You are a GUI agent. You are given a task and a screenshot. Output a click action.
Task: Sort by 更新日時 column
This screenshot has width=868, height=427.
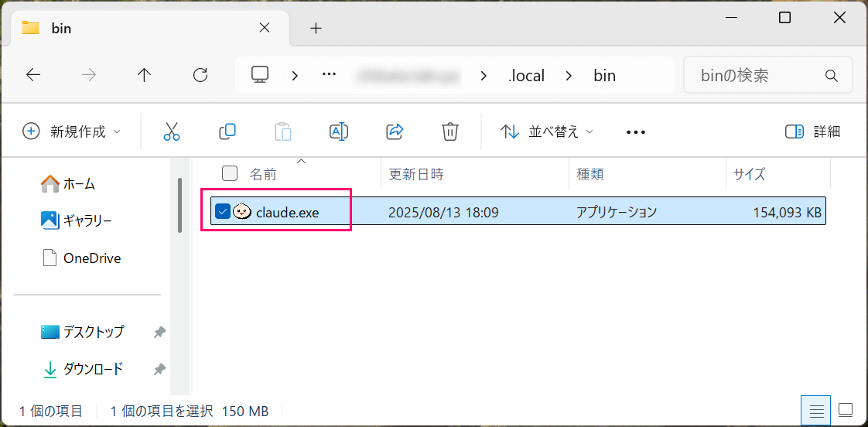416,175
